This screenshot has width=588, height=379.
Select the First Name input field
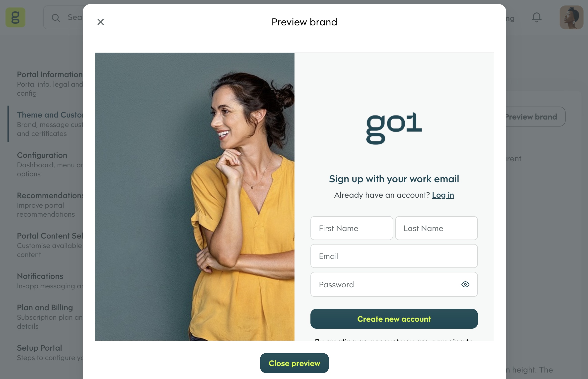(x=351, y=228)
